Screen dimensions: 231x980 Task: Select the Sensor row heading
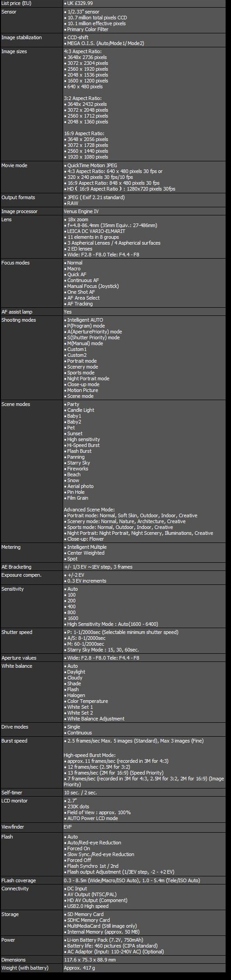tap(9, 12)
